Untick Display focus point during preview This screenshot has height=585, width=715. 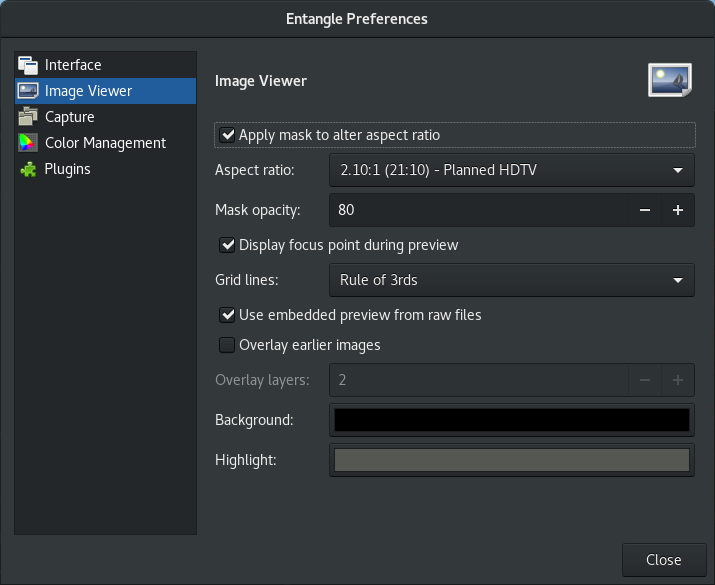point(227,245)
